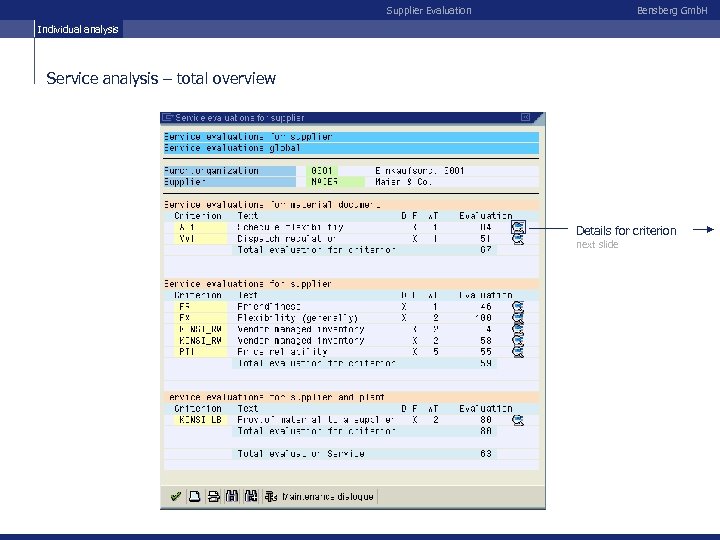Image resolution: width=720 pixels, height=540 pixels.
Task: Click Prov. of material to a supplier text
Action: [x=315, y=420]
